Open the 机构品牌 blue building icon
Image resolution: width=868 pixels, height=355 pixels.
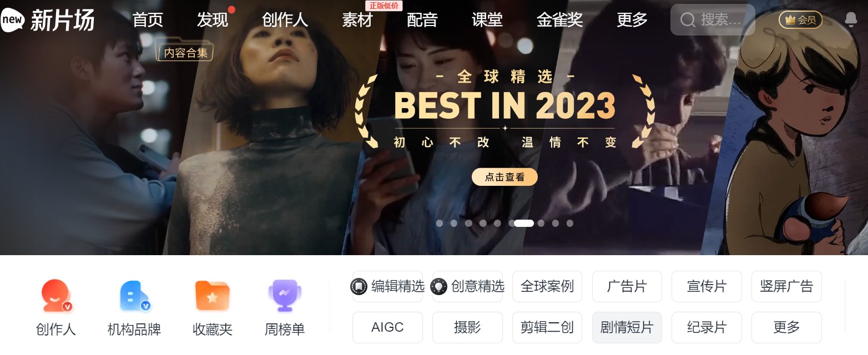coord(135,296)
